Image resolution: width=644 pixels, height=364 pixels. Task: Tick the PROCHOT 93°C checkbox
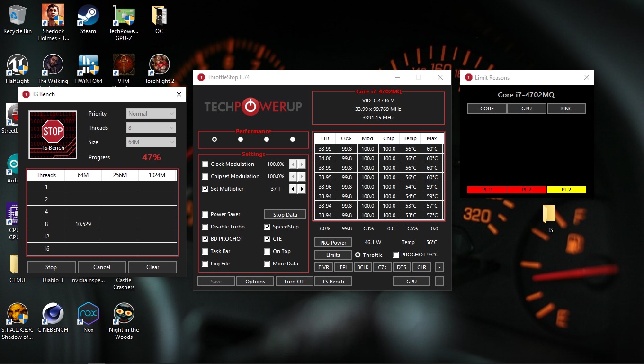[x=396, y=255]
